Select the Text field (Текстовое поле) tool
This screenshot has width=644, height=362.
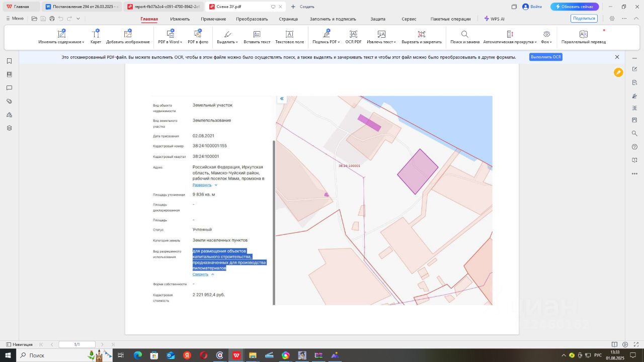[x=289, y=35]
